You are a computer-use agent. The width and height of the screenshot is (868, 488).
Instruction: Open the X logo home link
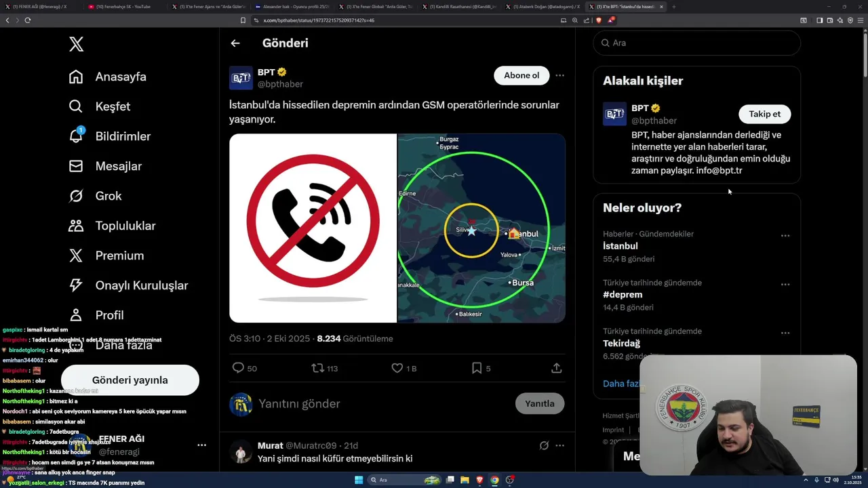pos(76,45)
